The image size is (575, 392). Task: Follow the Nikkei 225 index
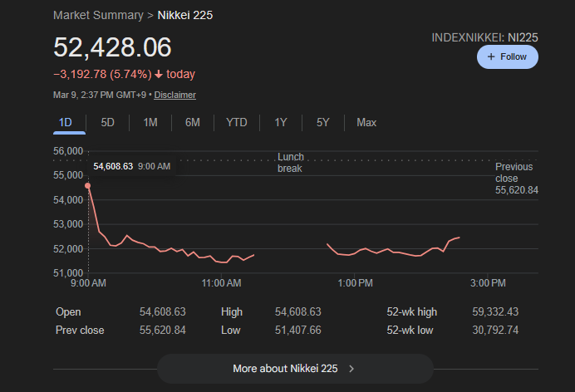click(507, 56)
